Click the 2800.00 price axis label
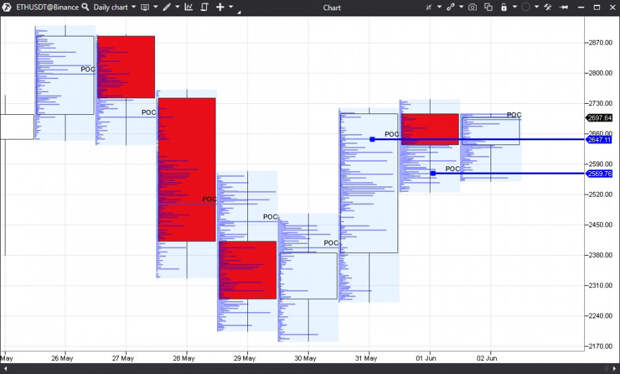Screen dimensions: 620x374 pos(600,73)
